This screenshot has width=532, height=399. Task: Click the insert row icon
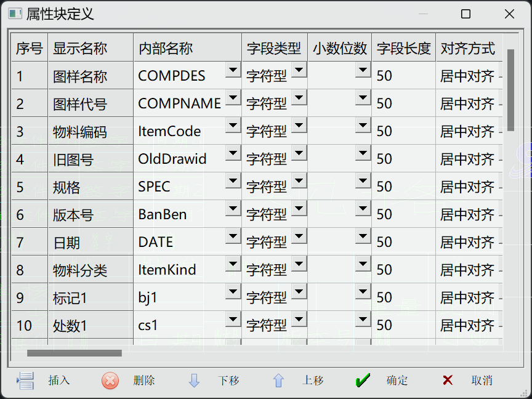tap(25, 381)
